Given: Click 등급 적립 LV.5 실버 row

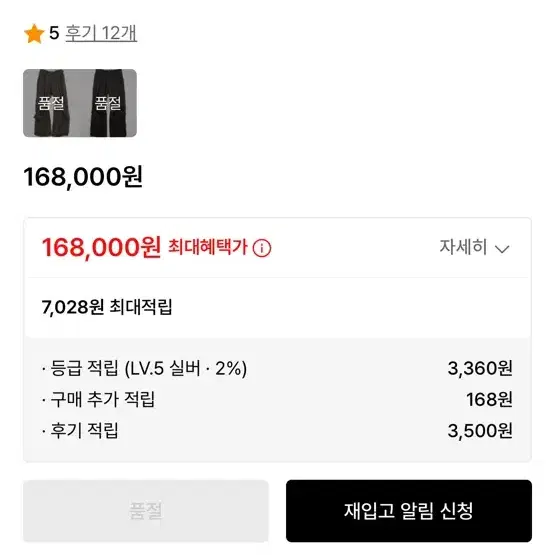Looking at the screenshot, I should click(x=277, y=368).
